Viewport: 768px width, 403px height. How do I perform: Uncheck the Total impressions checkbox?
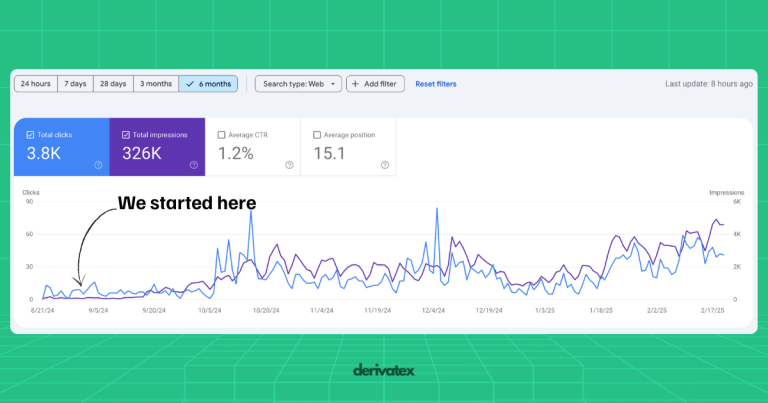click(x=126, y=135)
